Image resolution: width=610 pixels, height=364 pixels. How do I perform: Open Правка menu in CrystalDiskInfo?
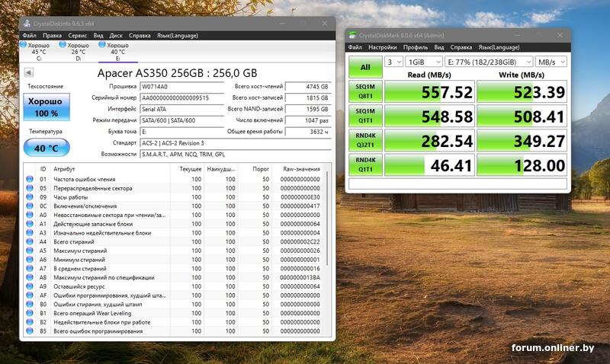[x=52, y=35]
